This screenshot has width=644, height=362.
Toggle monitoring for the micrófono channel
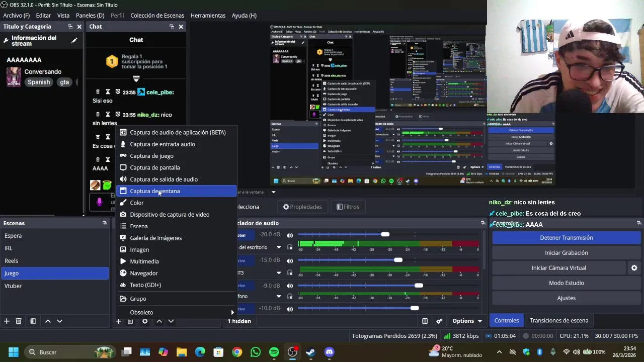click(x=290, y=296)
